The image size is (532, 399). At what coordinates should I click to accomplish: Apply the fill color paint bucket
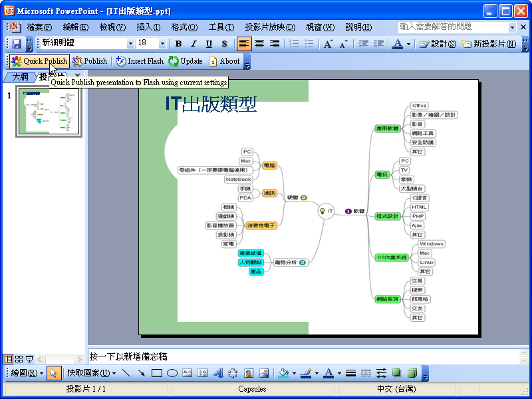pyautogui.click(x=283, y=373)
